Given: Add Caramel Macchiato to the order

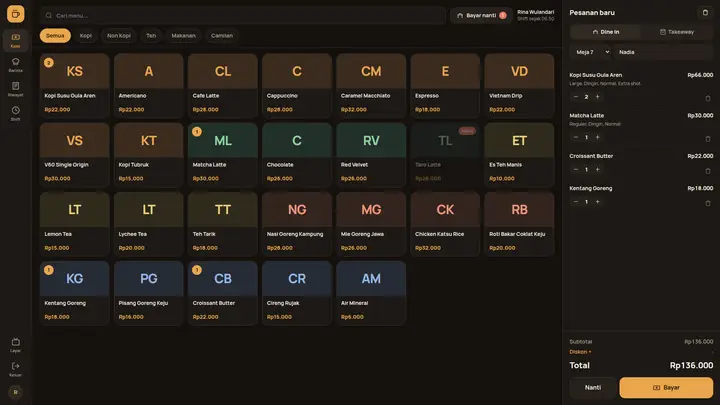Looking at the screenshot, I should pos(371,85).
